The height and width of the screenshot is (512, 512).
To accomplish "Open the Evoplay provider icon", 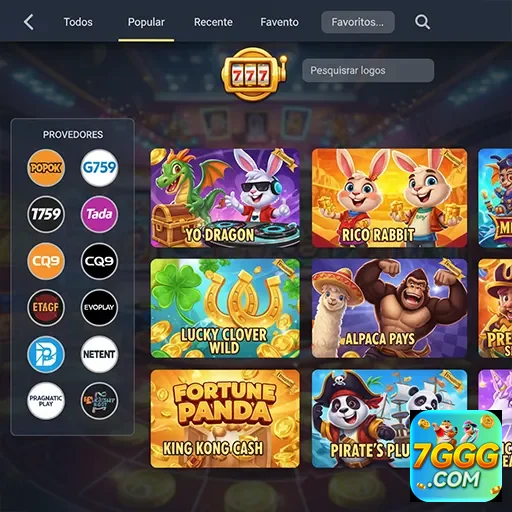I will (x=99, y=307).
